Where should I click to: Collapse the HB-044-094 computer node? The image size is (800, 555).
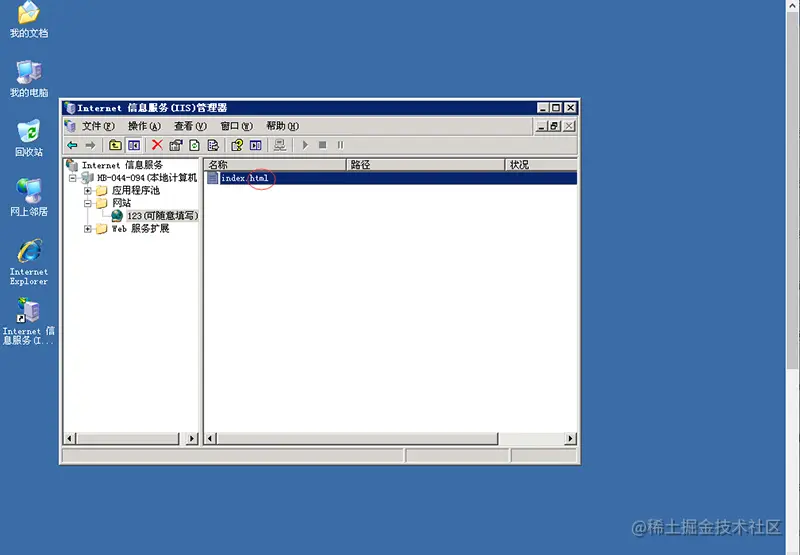72,178
